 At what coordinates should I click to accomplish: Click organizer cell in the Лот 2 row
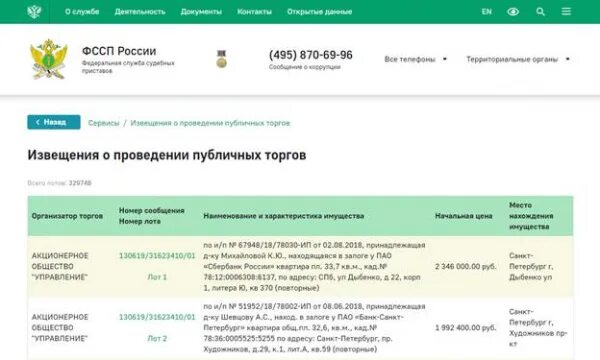point(60,328)
